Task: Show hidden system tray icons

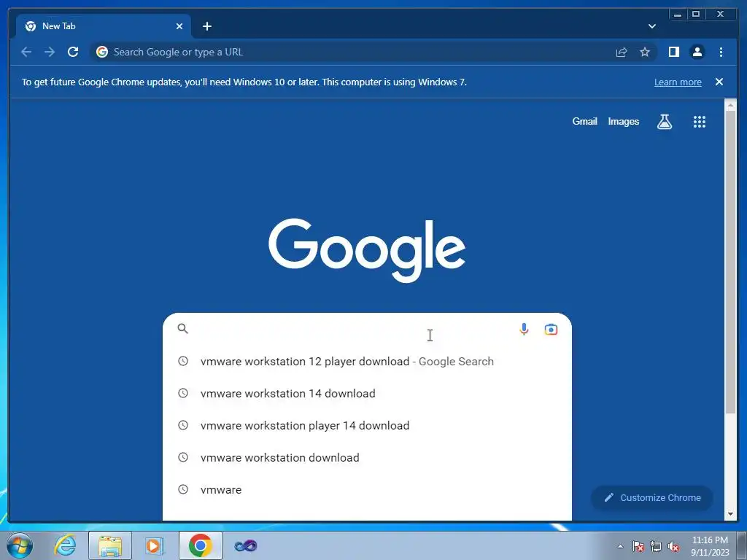Action: pyautogui.click(x=620, y=546)
